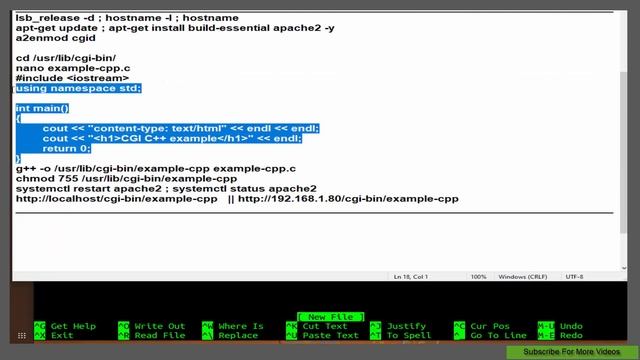The width and height of the screenshot is (640, 360).
Task: Click the 'cd /usr/lib/cgi-bin/' line
Action: tap(66, 58)
